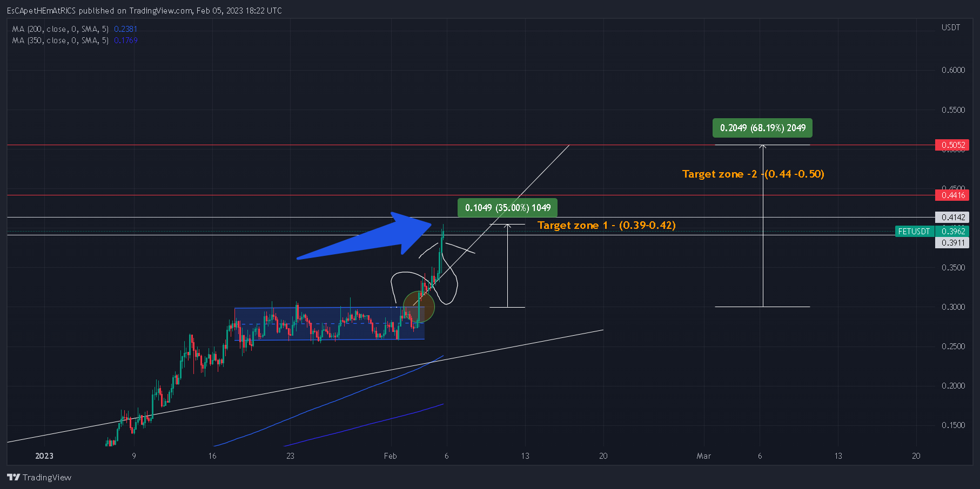Click the green 0.2049 (68.19%) measurement label

click(x=762, y=128)
